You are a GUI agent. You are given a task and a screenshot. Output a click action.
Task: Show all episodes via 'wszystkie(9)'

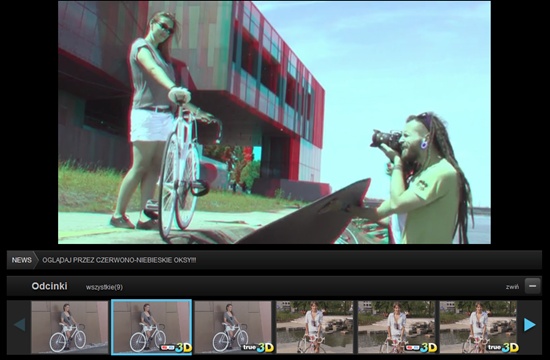pos(104,287)
